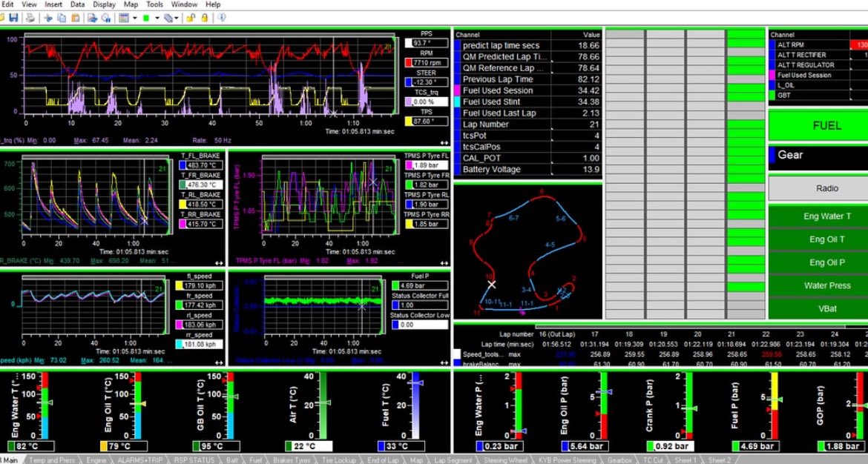The width and height of the screenshot is (868, 464).
Task: Click the clock-style toolbar icon
Action: [106, 19]
